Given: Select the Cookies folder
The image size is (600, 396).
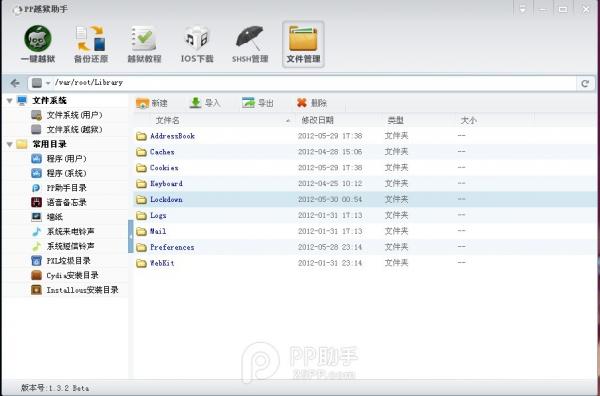Looking at the screenshot, I should [164, 168].
